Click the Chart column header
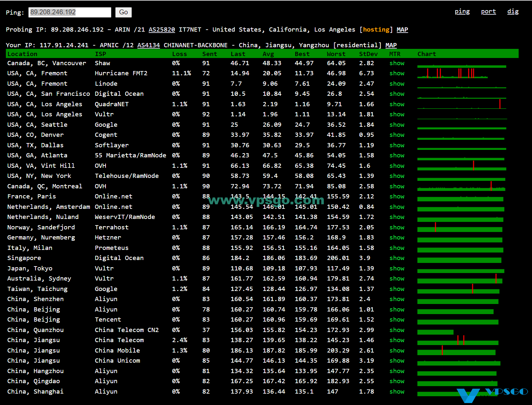The image size is (532, 405). click(x=427, y=54)
